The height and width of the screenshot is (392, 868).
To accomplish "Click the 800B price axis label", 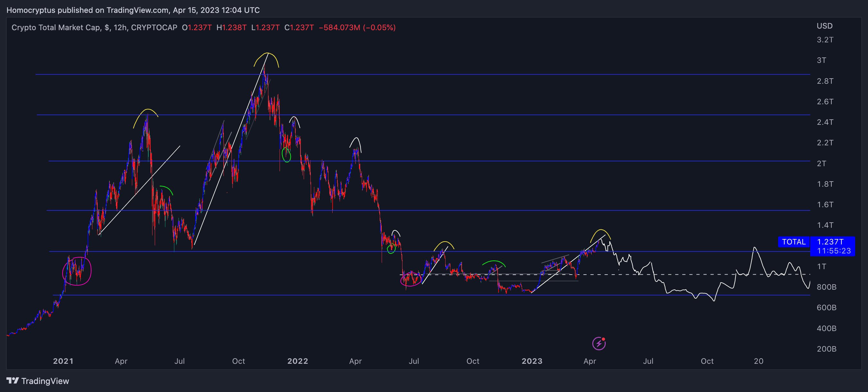I will tap(827, 287).
